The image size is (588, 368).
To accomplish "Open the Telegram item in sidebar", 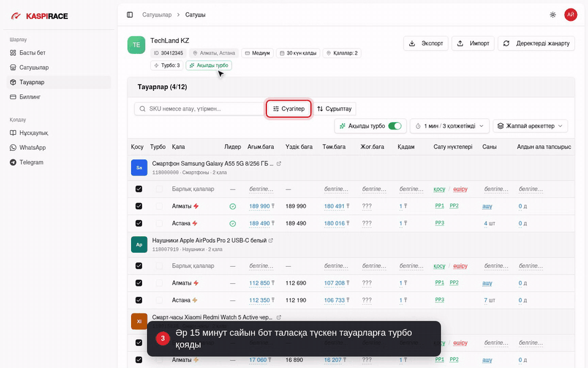I will click(x=59, y=162).
